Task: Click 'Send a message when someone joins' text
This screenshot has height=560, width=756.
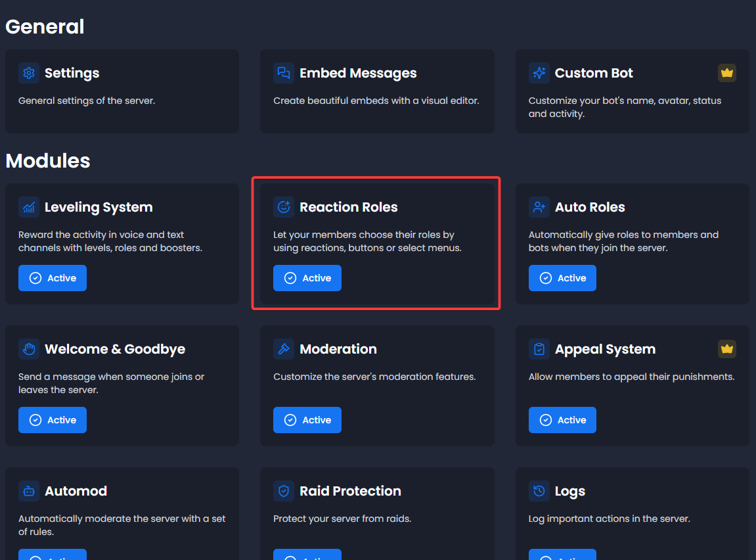Action: 112,383
